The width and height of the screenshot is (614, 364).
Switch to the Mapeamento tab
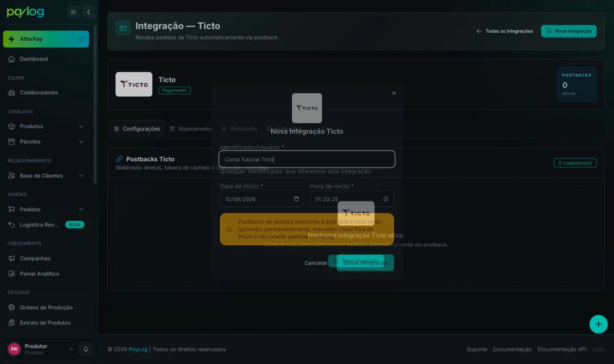(x=191, y=129)
